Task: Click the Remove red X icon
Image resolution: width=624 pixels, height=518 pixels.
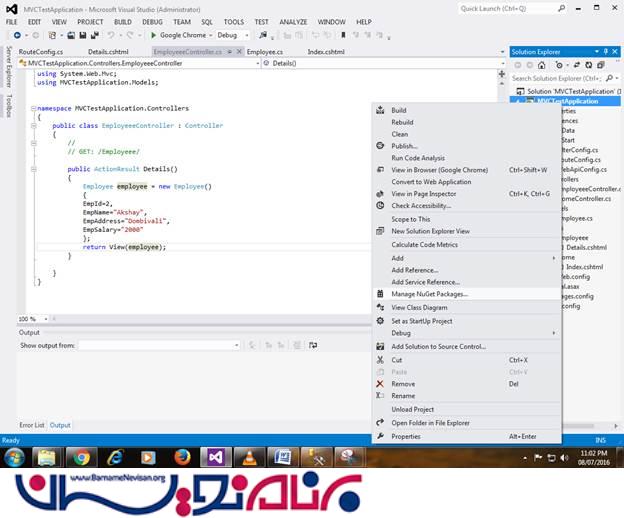Action: (x=380, y=383)
